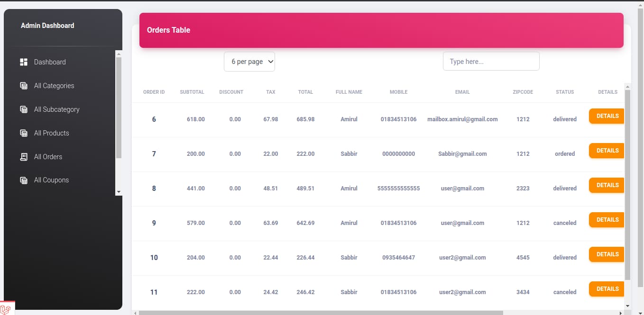Open DETAILS for order 6
Screen dimensions: 644x315
(607, 116)
